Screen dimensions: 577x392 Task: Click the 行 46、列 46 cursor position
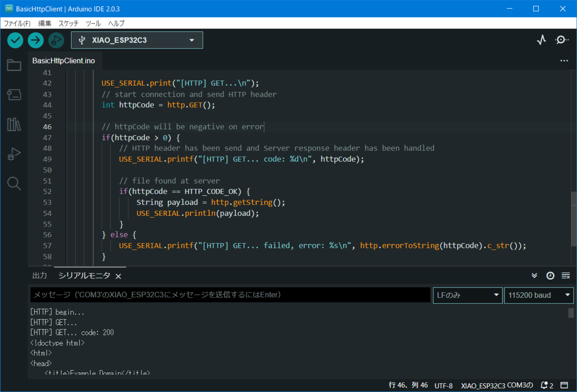[408, 385]
